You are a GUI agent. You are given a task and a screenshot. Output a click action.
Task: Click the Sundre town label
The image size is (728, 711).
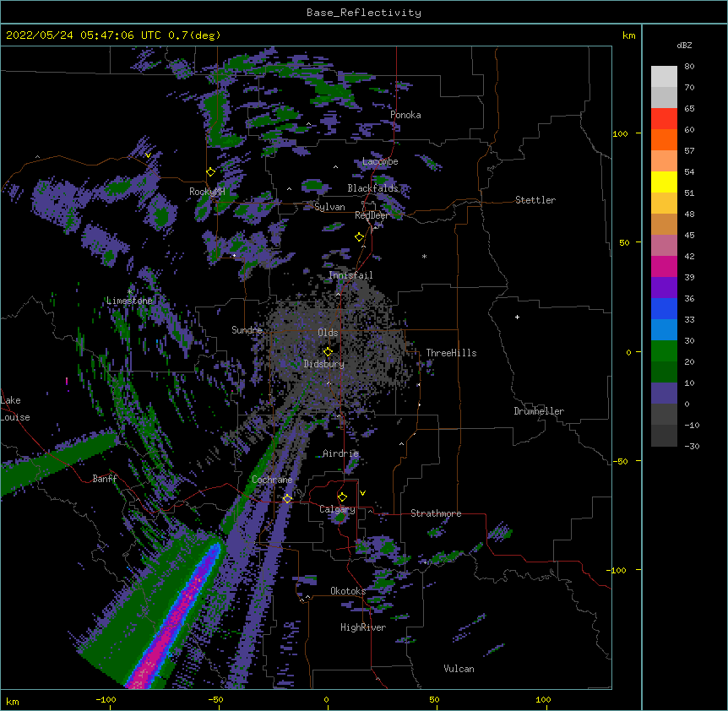click(247, 330)
